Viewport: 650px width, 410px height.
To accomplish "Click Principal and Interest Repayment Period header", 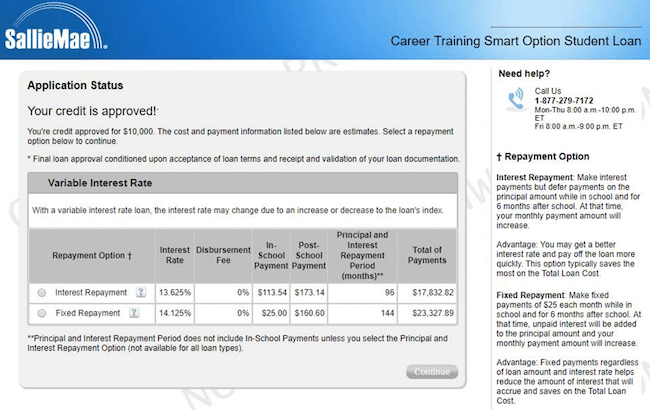I will tap(363, 255).
